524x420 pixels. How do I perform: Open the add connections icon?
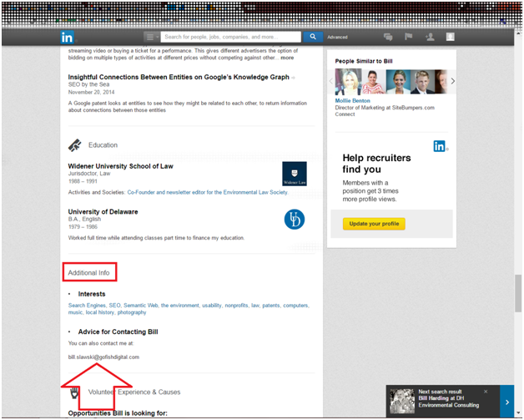point(430,37)
